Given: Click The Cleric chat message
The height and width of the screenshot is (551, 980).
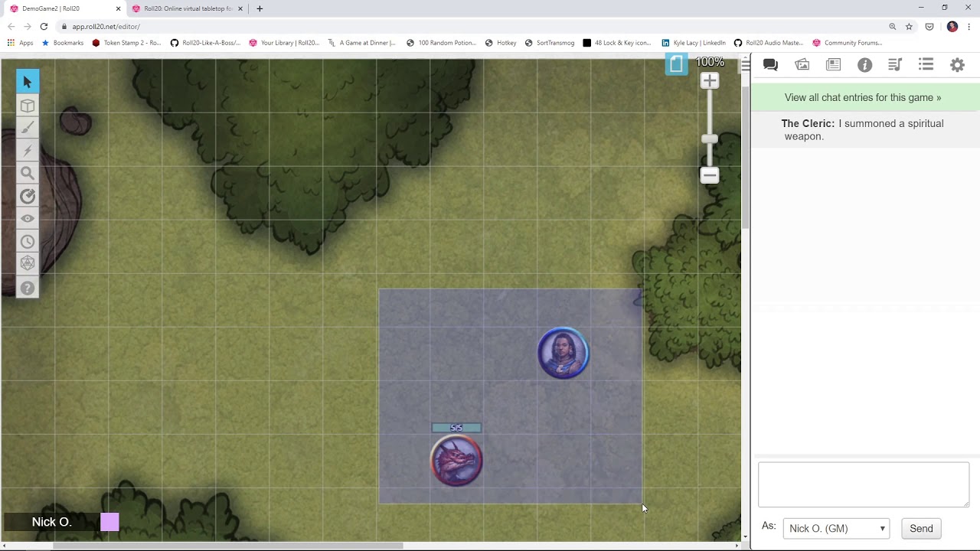Looking at the screenshot, I should pos(865,130).
